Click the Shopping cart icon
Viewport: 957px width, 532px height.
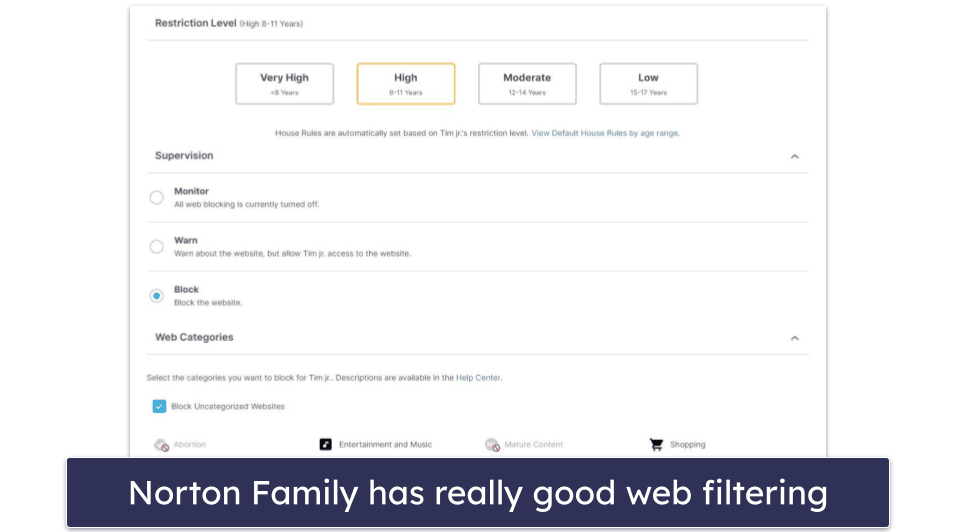[656, 445]
